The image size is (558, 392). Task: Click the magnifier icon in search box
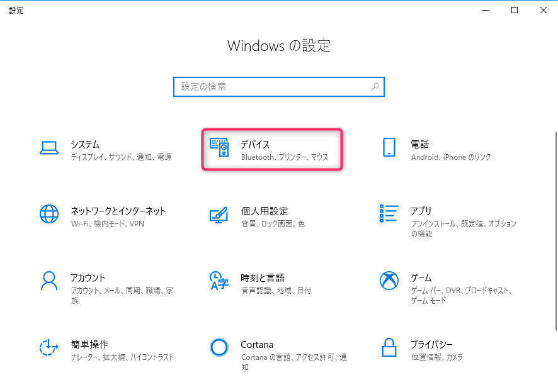point(375,87)
